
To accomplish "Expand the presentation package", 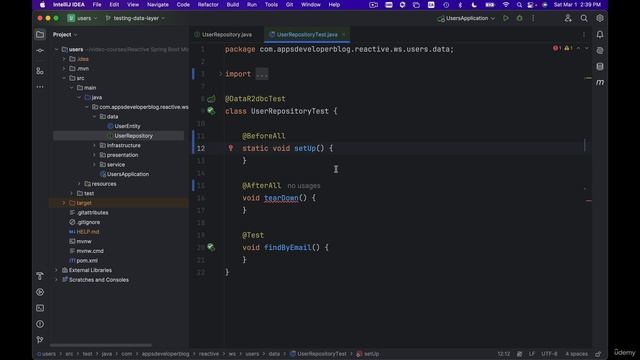I will pos(94,155).
